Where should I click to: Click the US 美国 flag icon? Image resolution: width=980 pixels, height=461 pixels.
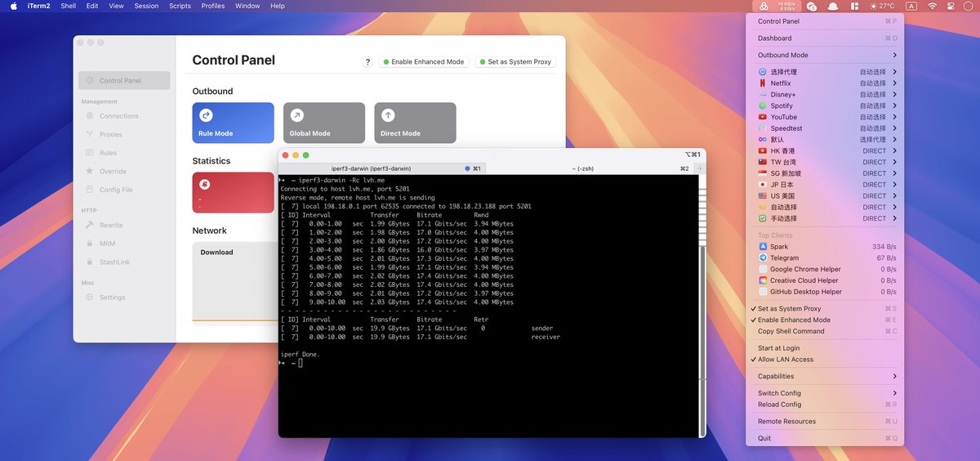click(763, 196)
